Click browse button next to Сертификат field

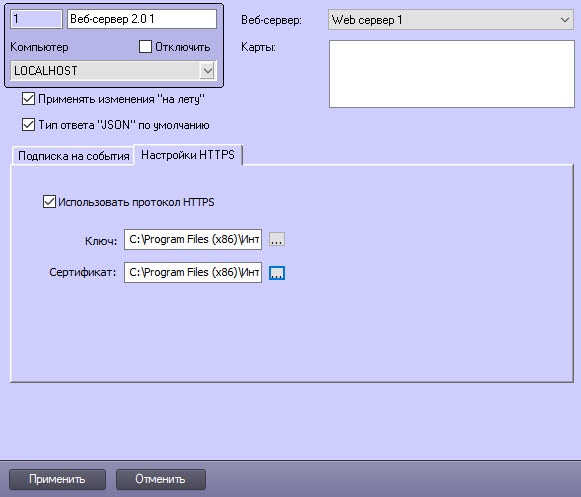point(277,273)
